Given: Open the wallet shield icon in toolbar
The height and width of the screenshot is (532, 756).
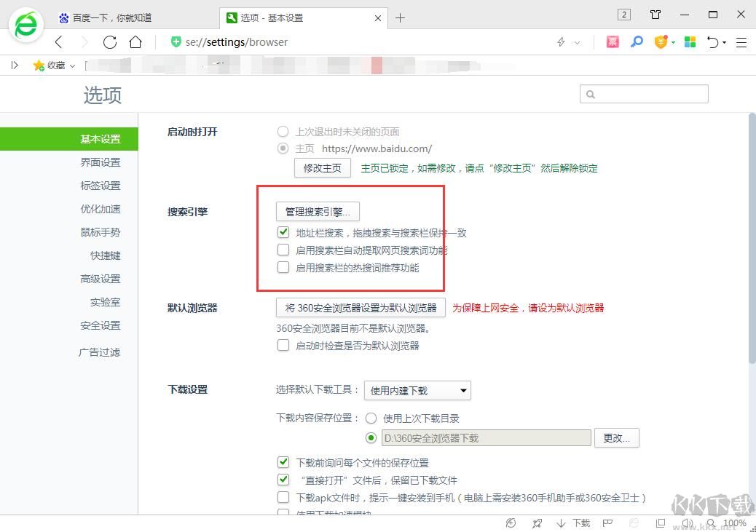Looking at the screenshot, I should [x=661, y=41].
